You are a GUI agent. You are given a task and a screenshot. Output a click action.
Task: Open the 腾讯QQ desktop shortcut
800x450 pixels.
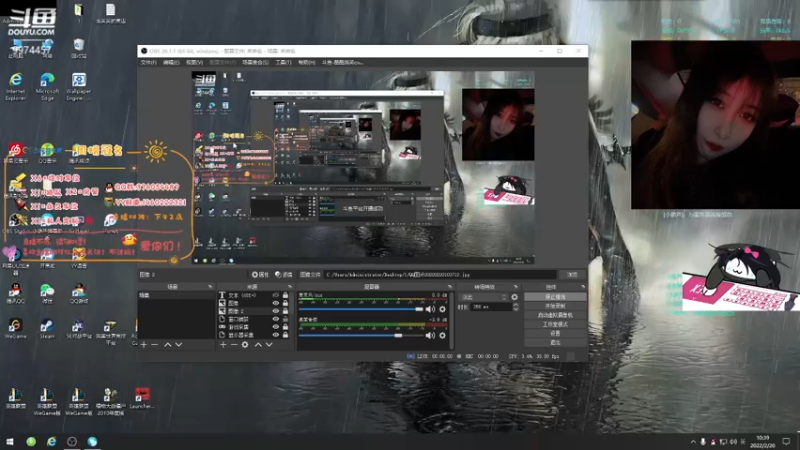pyautogui.click(x=15, y=294)
